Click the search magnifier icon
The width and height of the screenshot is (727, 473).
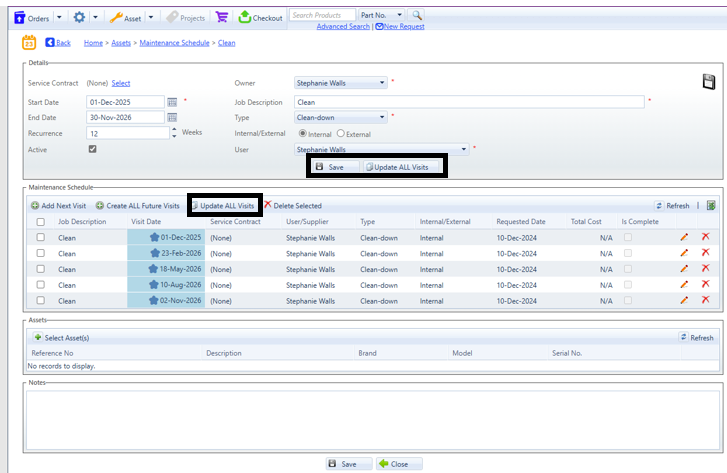tap(417, 15)
